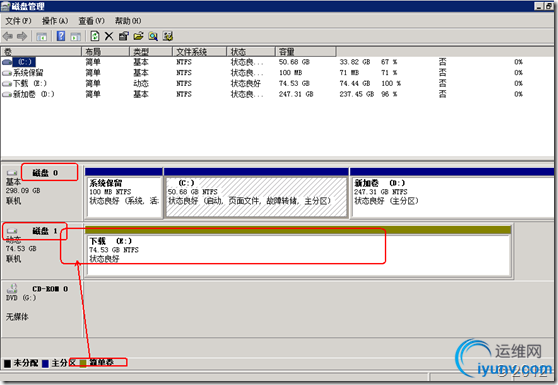The width and height of the screenshot is (558, 385).
Task: Click the 磁盘 0 disk label
Action: [x=45, y=173]
